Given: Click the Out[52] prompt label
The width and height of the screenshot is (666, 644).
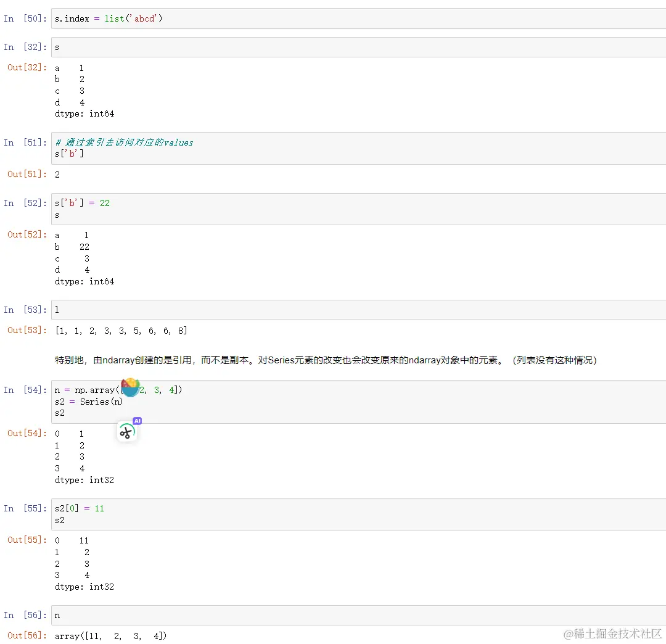Looking at the screenshot, I should coord(27,234).
